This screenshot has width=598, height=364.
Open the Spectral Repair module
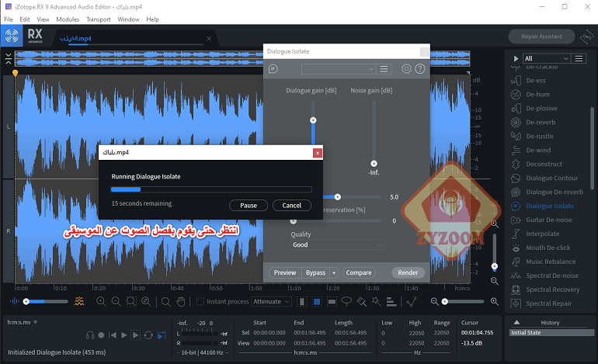pyautogui.click(x=549, y=303)
